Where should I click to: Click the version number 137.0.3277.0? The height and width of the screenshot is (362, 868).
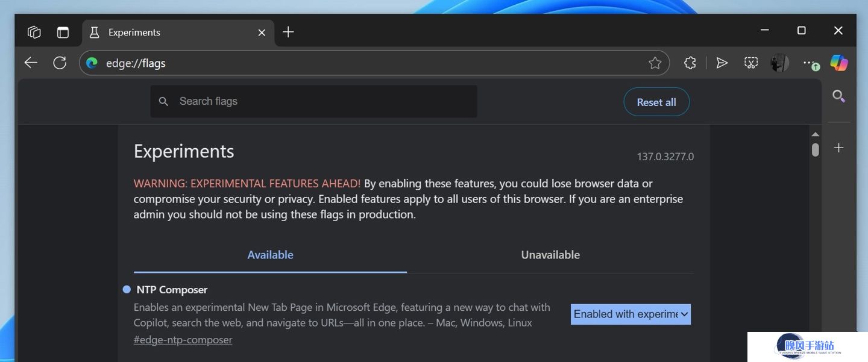pos(665,157)
